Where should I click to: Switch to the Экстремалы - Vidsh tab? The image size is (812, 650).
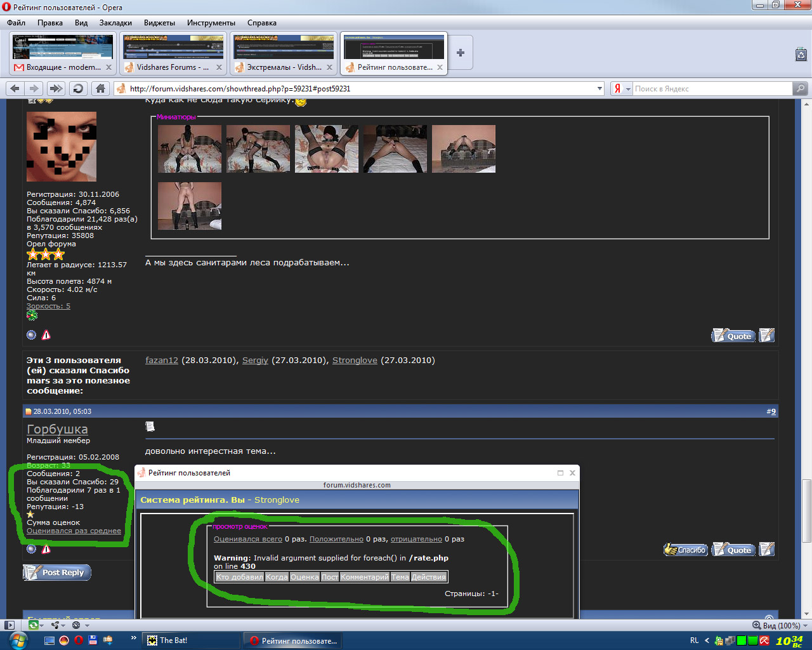(x=283, y=54)
